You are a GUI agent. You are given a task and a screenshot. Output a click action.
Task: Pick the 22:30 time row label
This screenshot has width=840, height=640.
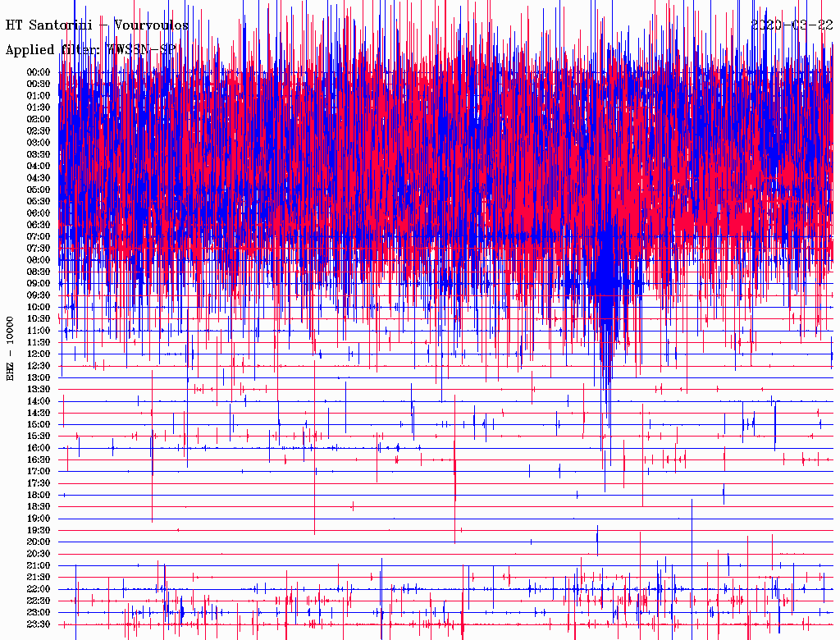tap(39, 601)
